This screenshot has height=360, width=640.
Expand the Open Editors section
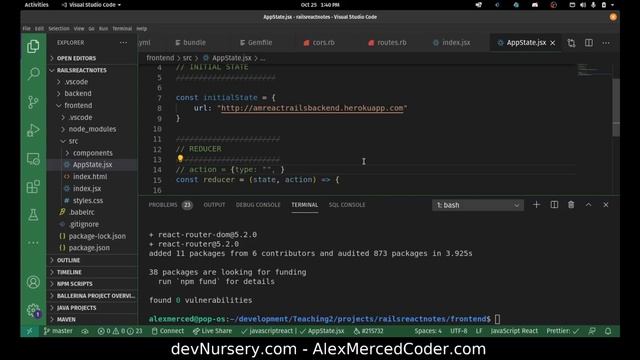(76, 58)
